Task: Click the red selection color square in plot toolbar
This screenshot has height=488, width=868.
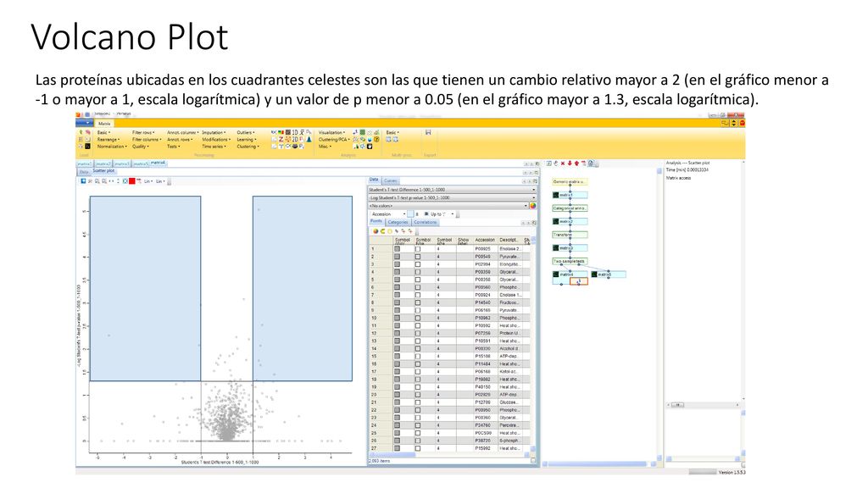Action: coord(131,181)
